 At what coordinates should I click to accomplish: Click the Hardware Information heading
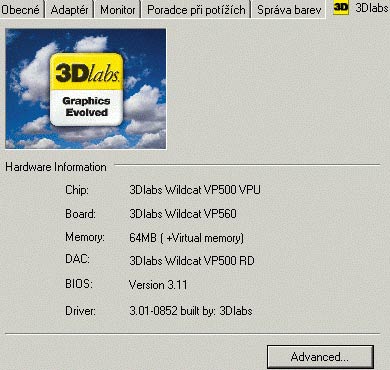[56, 167]
